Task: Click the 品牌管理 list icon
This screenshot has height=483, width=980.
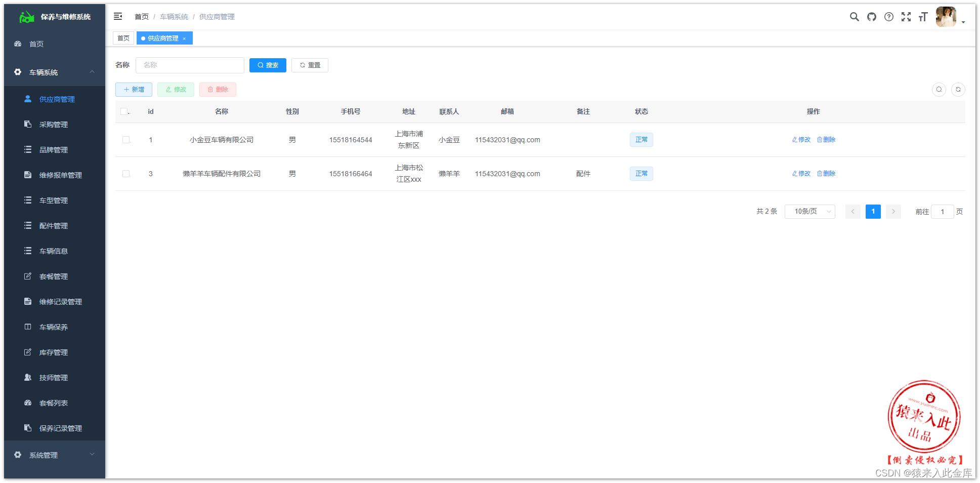Action: [x=28, y=149]
